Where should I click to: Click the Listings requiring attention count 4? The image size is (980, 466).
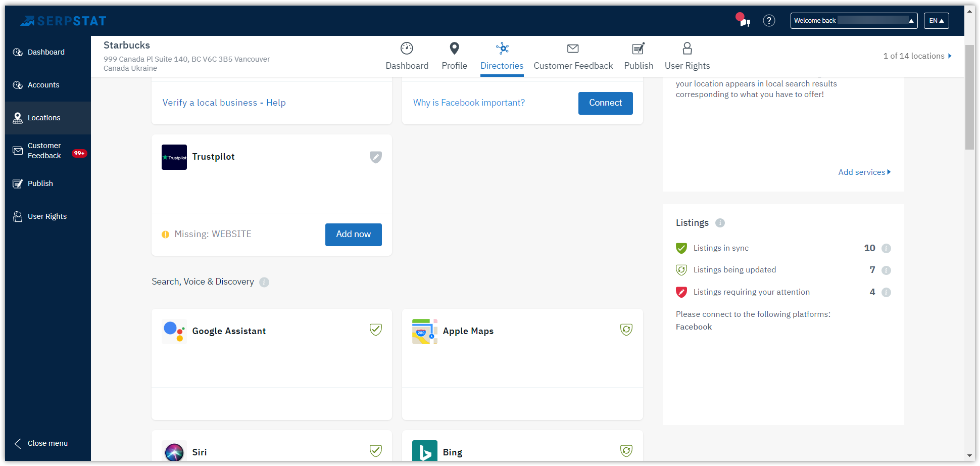point(872,292)
